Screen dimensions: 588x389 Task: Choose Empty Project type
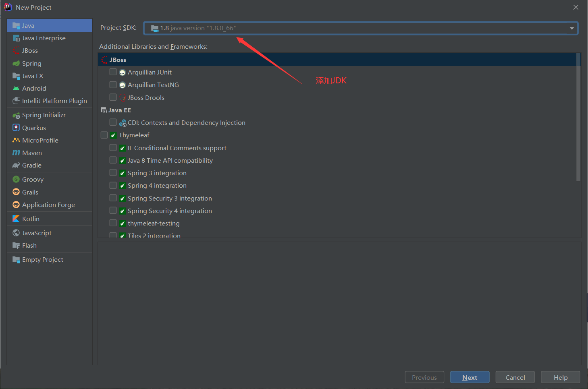tap(49, 260)
